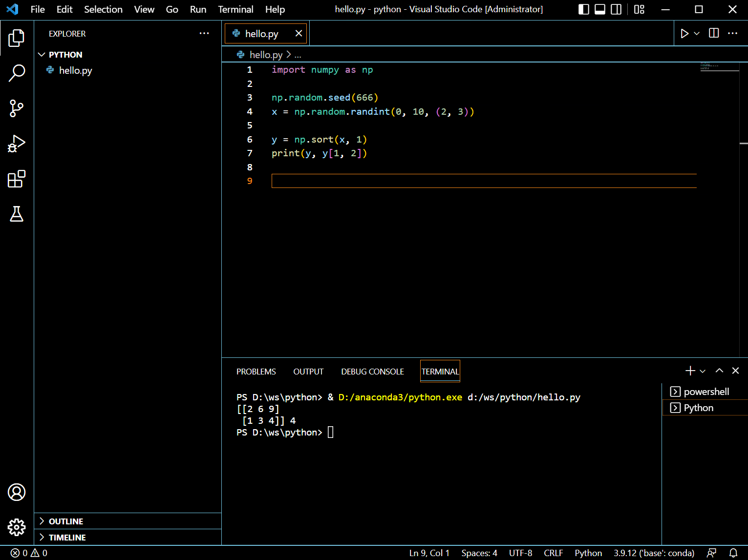This screenshot has height=560, width=748.
Task: Split the editor to the right
Action: 714,33
